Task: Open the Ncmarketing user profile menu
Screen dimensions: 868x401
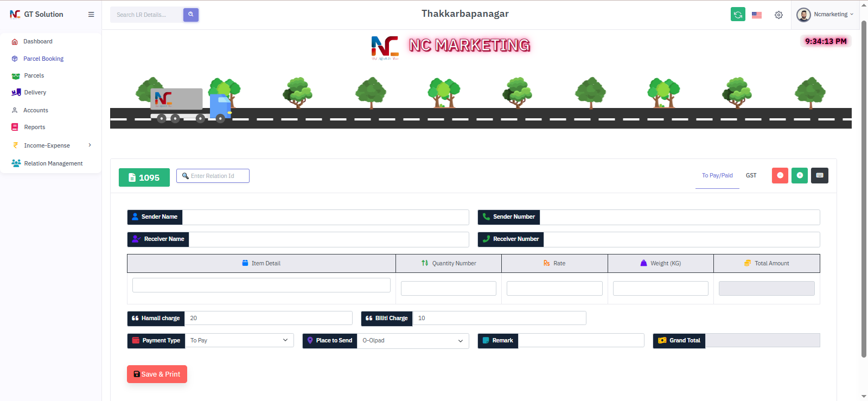Action: click(825, 15)
